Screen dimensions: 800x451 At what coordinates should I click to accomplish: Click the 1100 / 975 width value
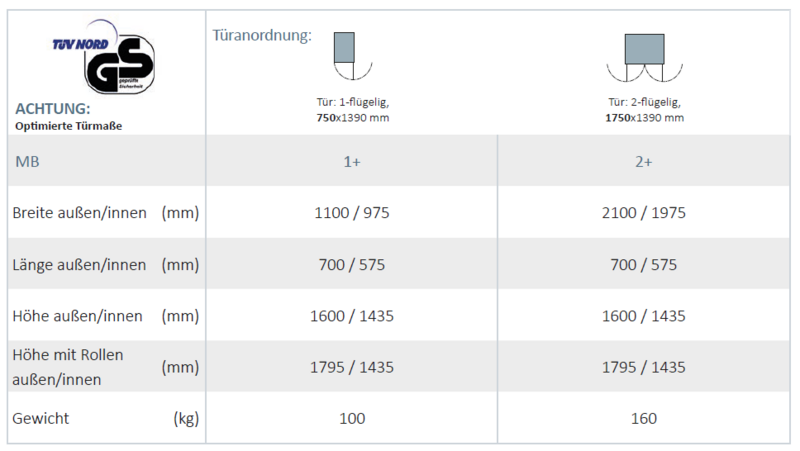(x=352, y=213)
